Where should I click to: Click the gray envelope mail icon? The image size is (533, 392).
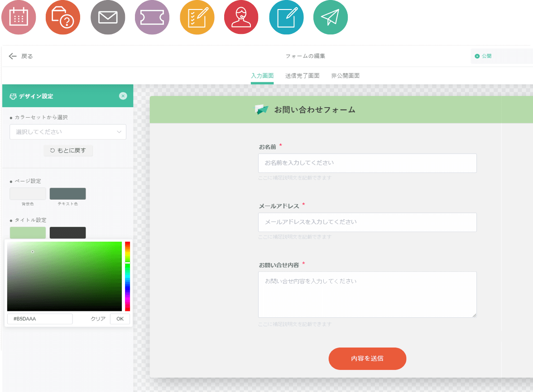(x=108, y=18)
